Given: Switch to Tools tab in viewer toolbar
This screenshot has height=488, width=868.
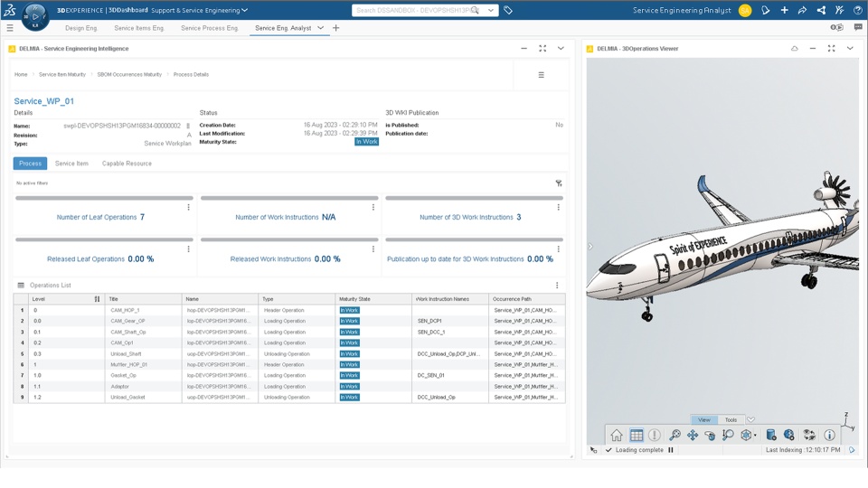Looking at the screenshot, I should click(731, 419).
